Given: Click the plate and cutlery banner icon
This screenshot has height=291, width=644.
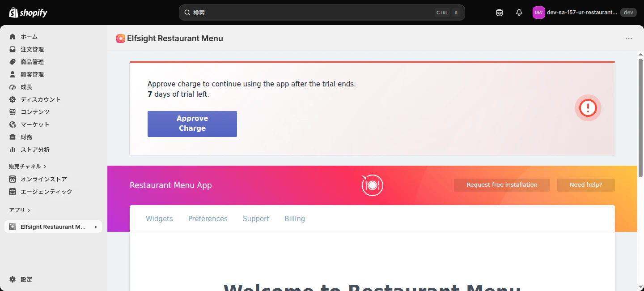Looking at the screenshot, I should (x=372, y=185).
